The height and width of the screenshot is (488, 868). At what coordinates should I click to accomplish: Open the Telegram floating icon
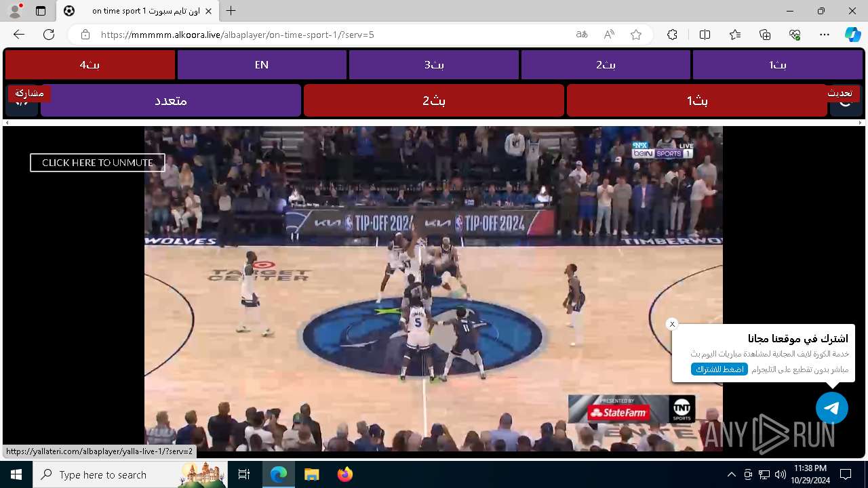pos(832,408)
